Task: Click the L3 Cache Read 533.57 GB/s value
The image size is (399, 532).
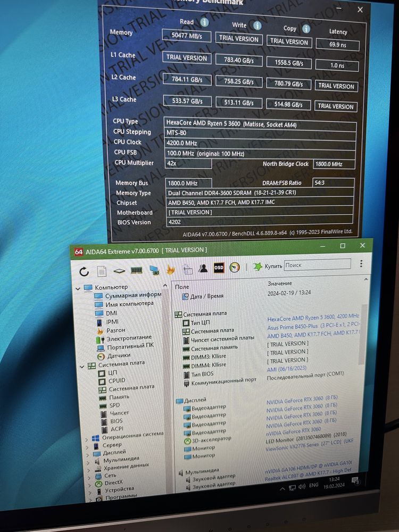Action: pos(187,101)
